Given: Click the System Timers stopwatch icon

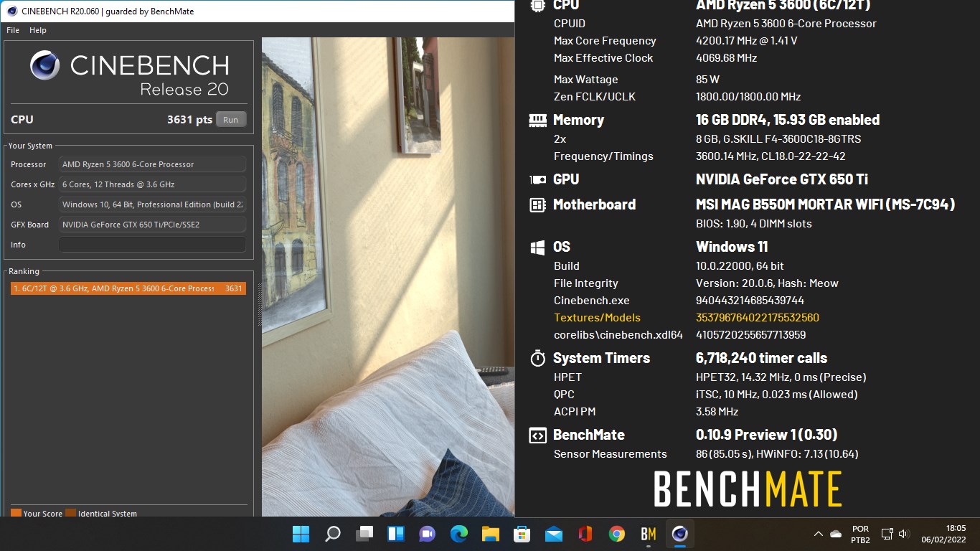Looking at the screenshot, I should pos(537,358).
